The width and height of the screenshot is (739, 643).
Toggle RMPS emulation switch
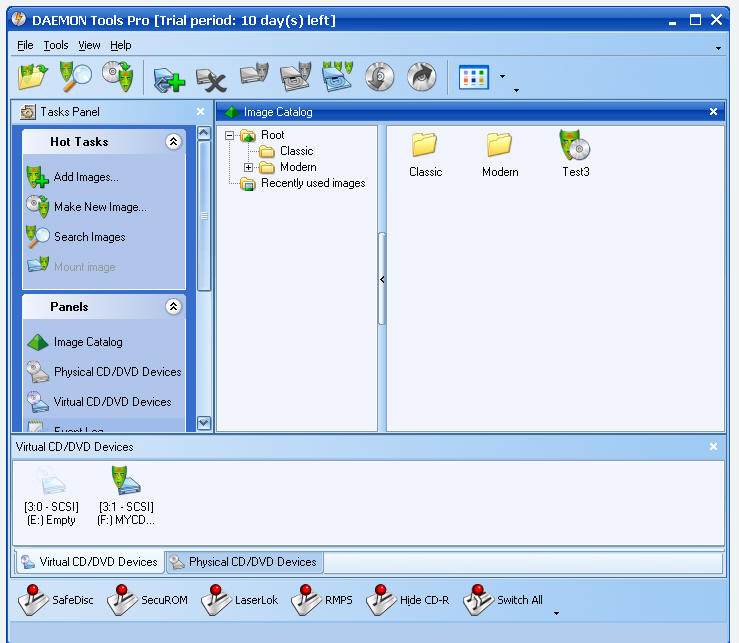322,600
